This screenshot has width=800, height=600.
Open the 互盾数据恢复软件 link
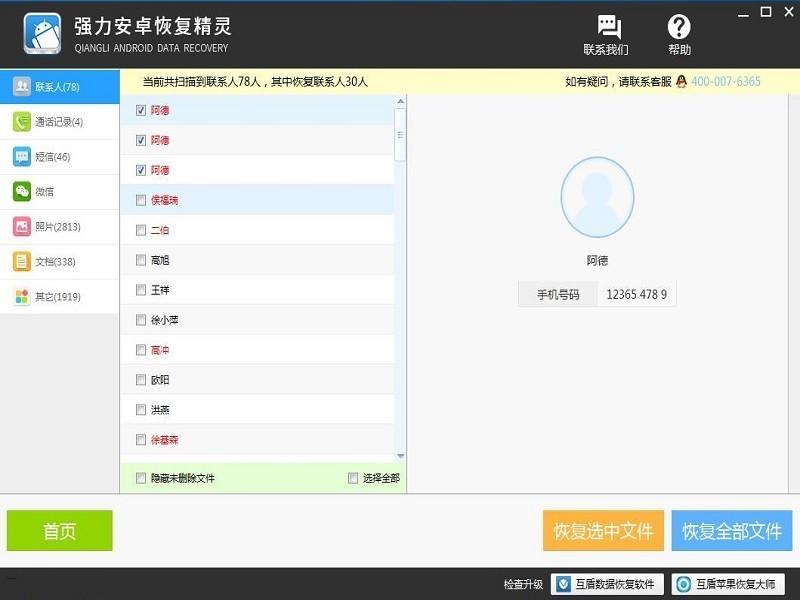coord(607,584)
